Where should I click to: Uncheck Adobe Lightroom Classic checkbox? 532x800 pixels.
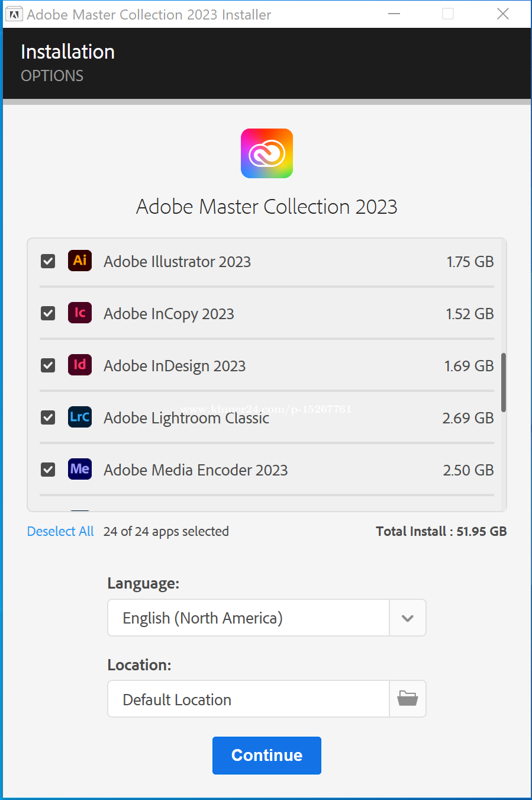[48, 417]
